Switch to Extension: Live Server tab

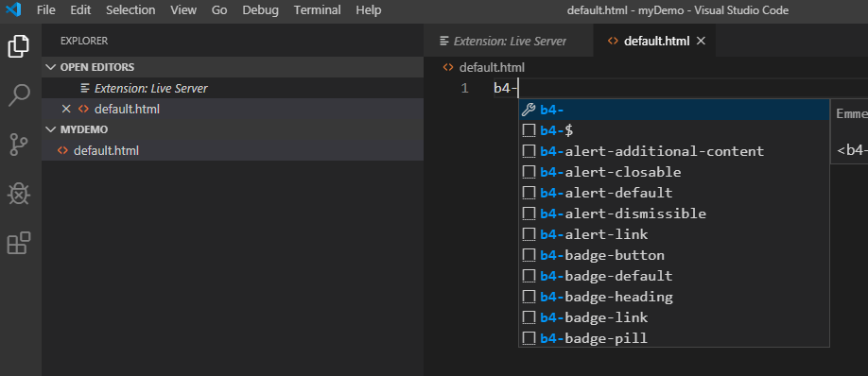pos(508,41)
